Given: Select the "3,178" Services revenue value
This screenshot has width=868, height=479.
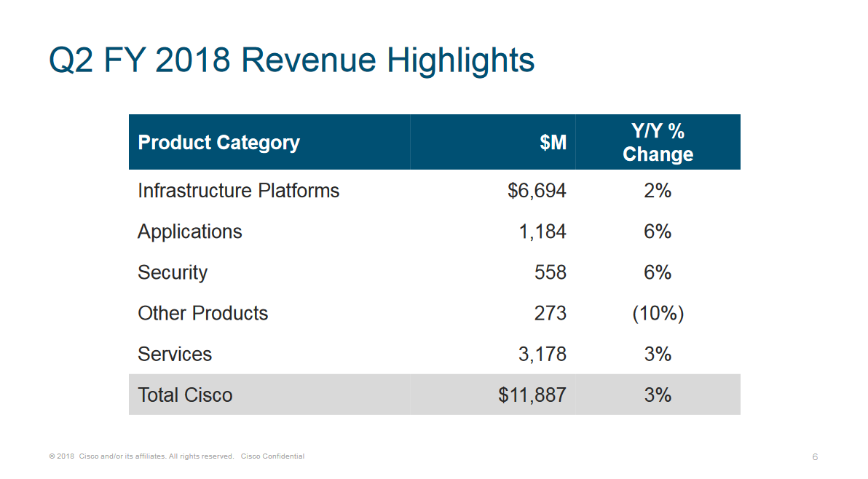Looking at the screenshot, I should point(542,355).
